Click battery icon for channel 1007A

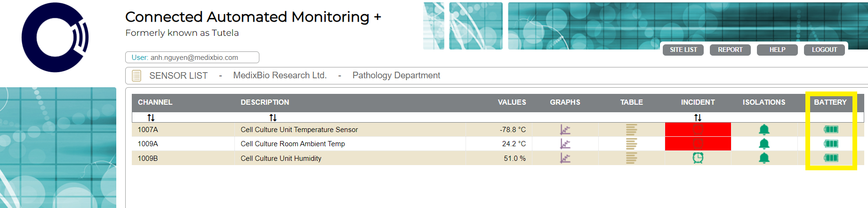[x=831, y=130]
